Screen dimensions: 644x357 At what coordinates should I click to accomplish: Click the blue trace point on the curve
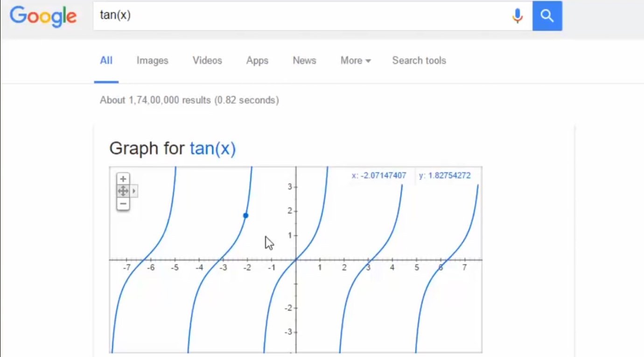click(x=246, y=215)
